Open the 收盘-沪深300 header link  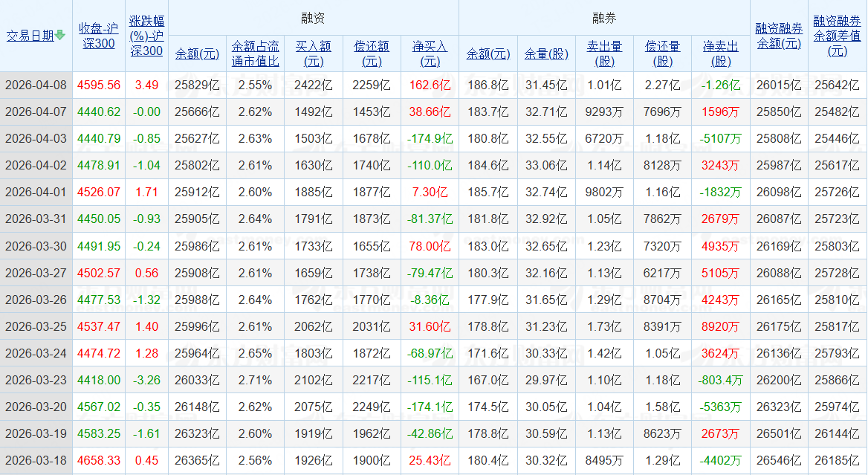point(99,36)
